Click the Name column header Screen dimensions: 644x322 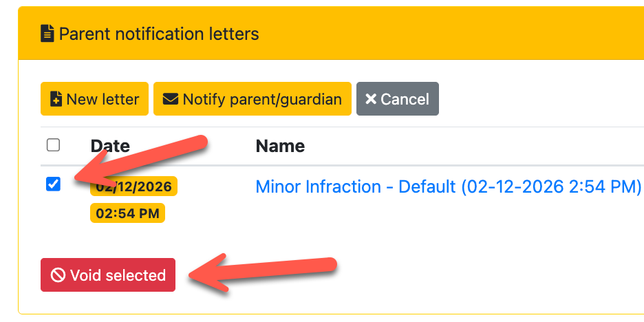(280, 146)
